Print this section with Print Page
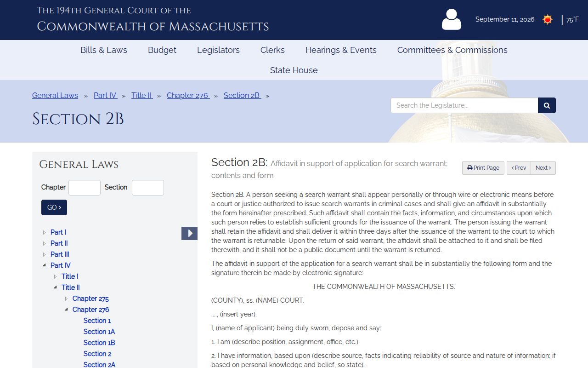588x368 pixels. [x=483, y=168]
